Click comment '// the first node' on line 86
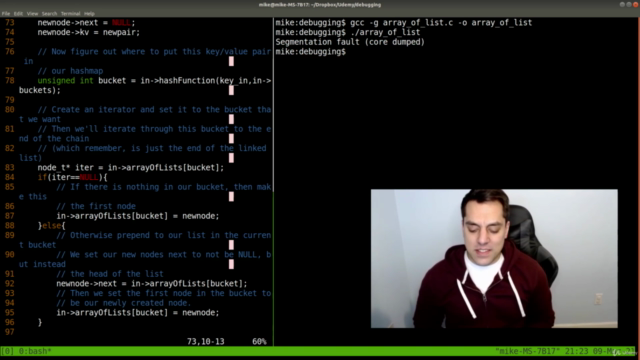 96,207
